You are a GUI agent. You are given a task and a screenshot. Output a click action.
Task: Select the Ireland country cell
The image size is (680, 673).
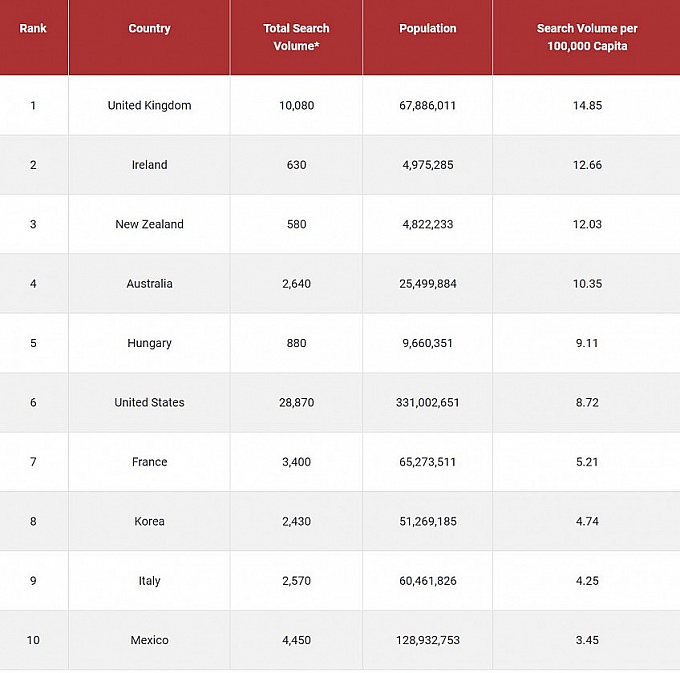149,165
